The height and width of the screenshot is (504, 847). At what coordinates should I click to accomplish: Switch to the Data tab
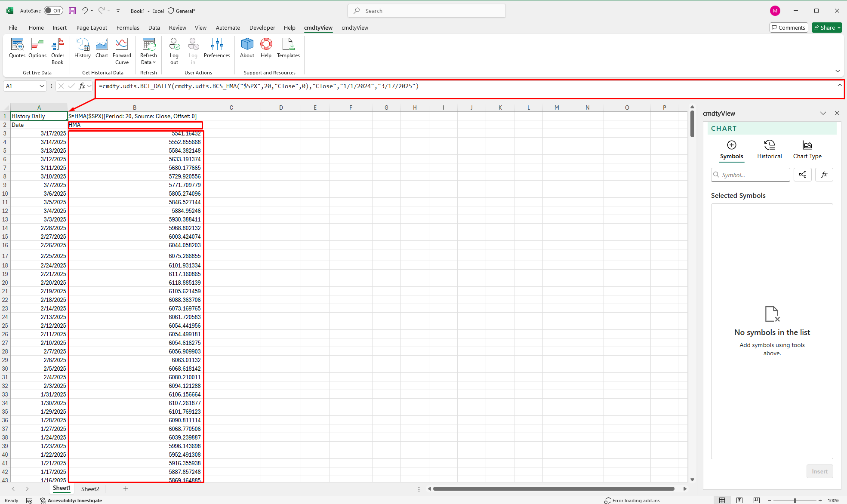click(154, 28)
